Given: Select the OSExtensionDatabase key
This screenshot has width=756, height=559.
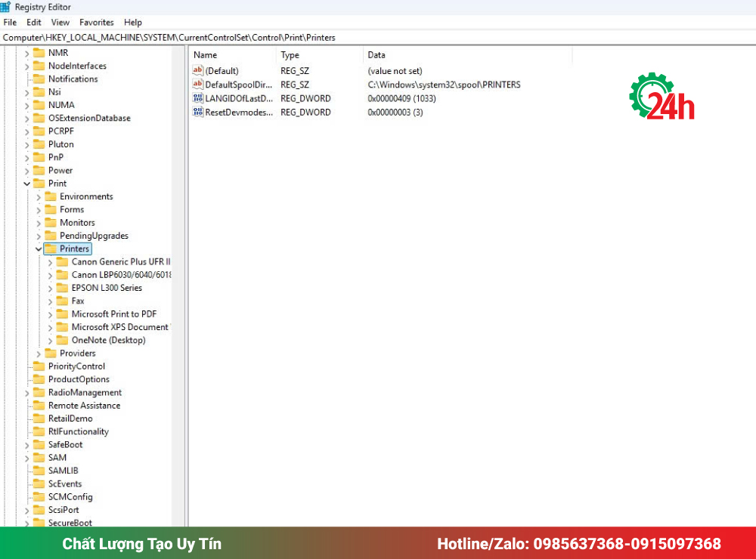Looking at the screenshot, I should (x=89, y=118).
